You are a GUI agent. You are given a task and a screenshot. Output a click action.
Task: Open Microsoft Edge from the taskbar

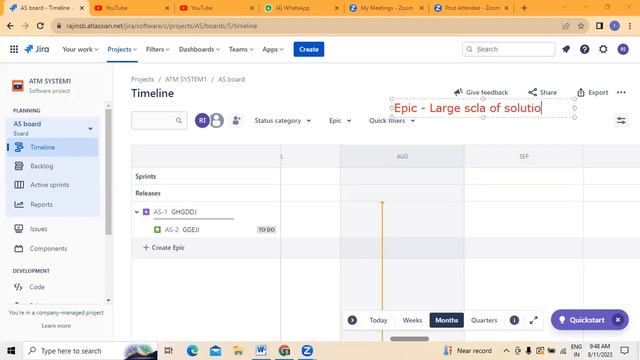pos(192,351)
